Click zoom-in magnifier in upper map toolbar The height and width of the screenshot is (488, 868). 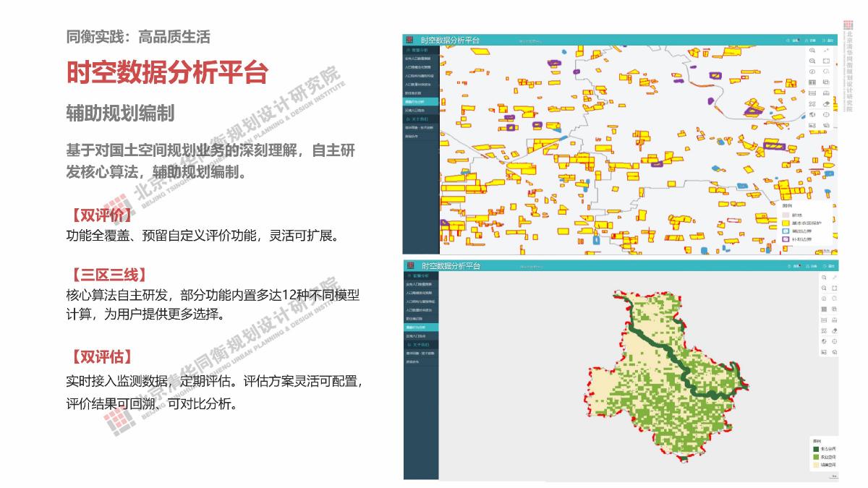point(812,51)
